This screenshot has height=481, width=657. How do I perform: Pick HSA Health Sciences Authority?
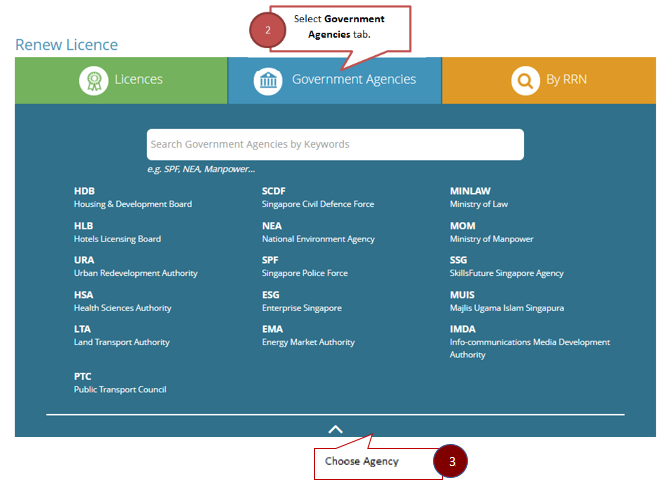coord(122,301)
